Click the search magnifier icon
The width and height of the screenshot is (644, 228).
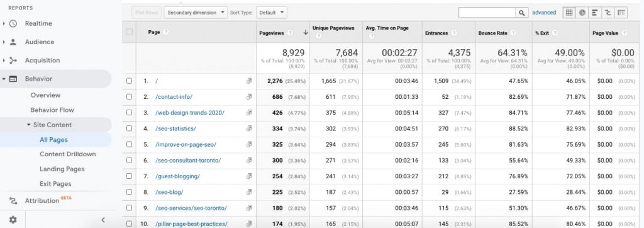521,13
